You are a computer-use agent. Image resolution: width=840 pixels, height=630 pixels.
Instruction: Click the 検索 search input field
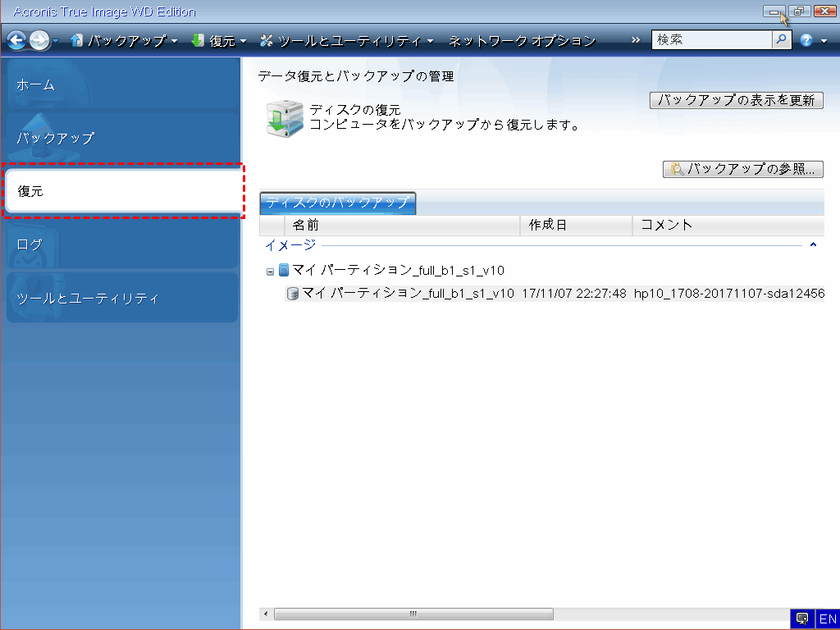click(x=711, y=39)
